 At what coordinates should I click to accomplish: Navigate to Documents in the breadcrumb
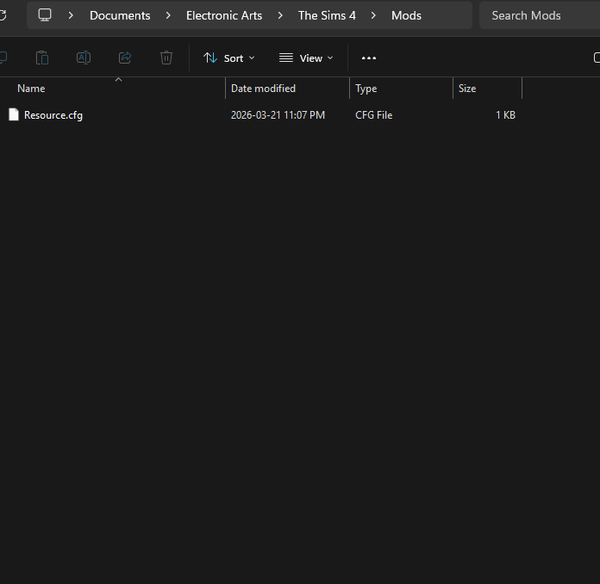click(x=120, y=16)
